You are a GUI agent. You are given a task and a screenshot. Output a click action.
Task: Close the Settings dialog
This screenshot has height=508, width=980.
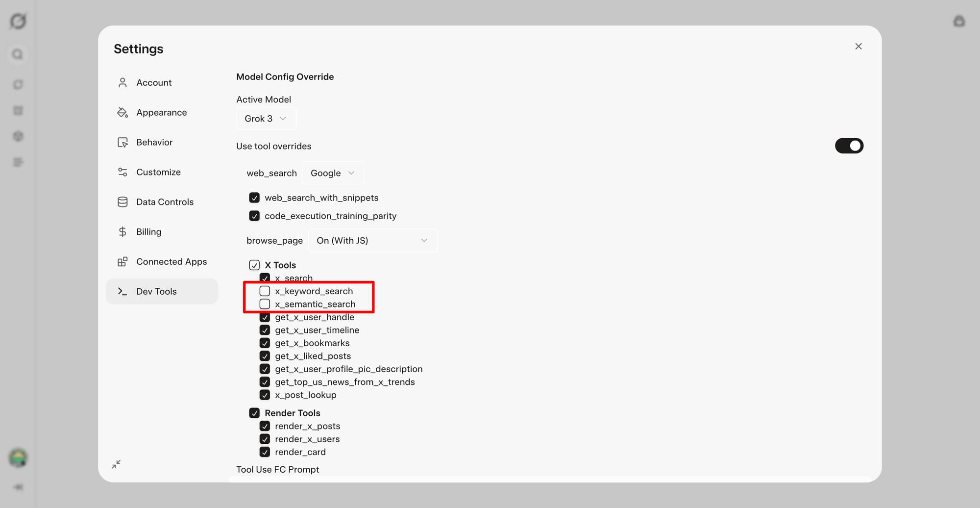coord(858,46)
